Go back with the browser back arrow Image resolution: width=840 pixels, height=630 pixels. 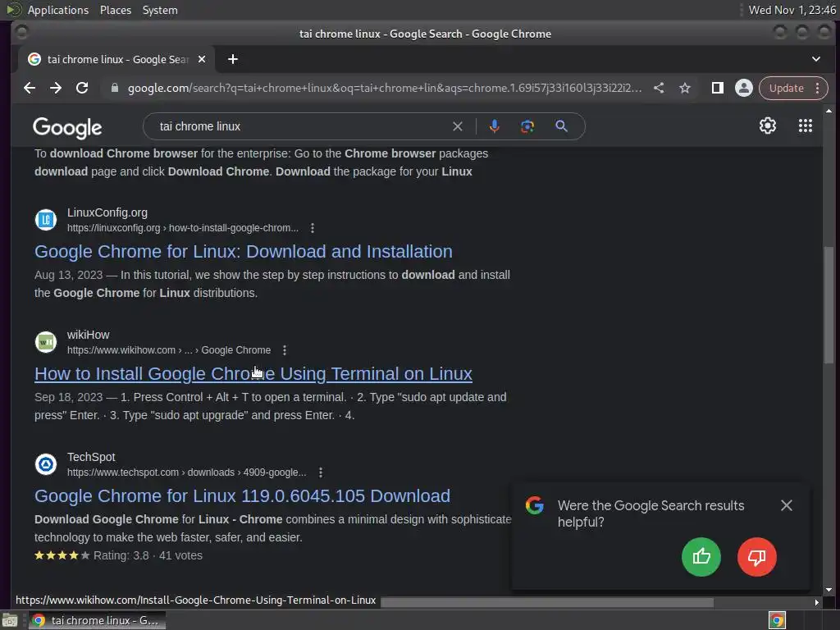tap(30, 88)
